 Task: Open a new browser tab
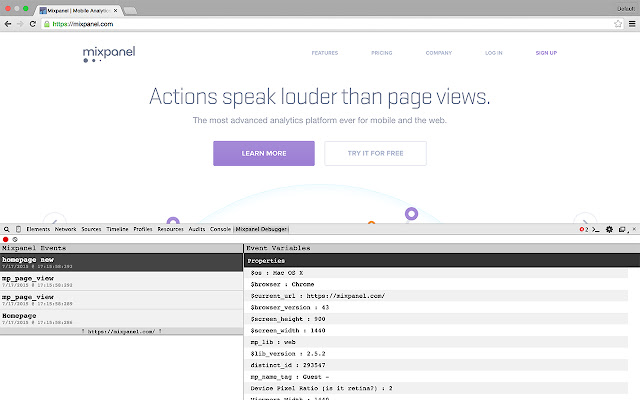click(x=130, y=11)
